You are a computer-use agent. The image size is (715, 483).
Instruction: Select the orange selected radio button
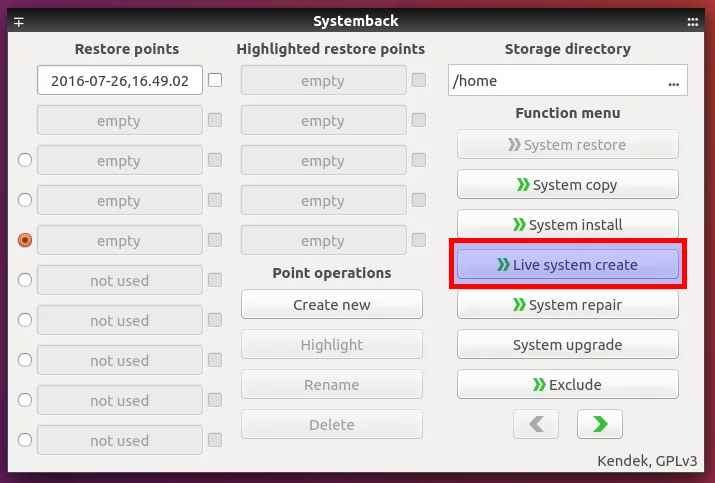point(25,240)
